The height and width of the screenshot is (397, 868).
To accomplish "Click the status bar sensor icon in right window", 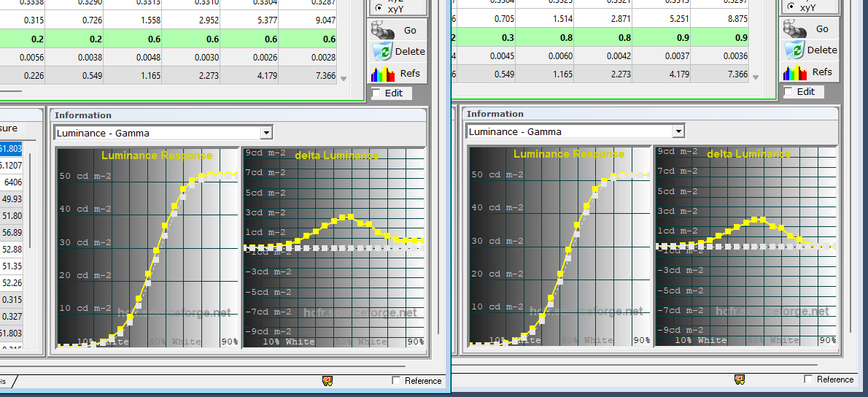I will 740,379.
